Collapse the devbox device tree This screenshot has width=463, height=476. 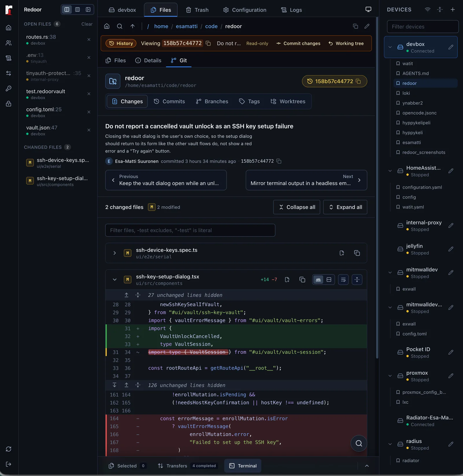(390, 47)
